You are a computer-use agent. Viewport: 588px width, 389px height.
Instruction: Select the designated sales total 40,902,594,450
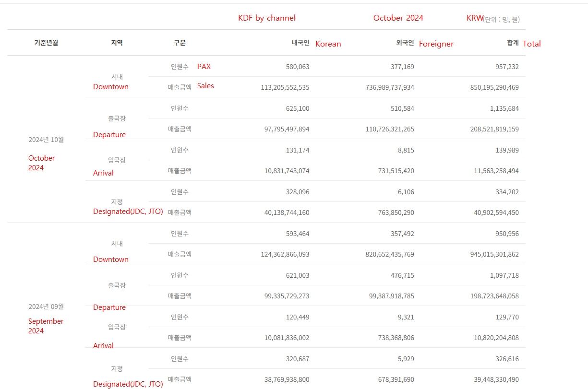point(496,212)
